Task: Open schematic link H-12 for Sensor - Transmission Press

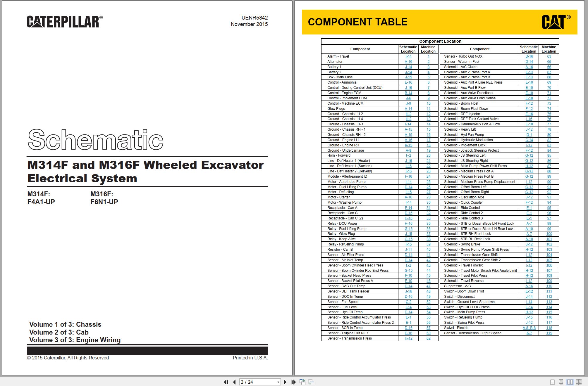Action: click(x=408, y=338)
